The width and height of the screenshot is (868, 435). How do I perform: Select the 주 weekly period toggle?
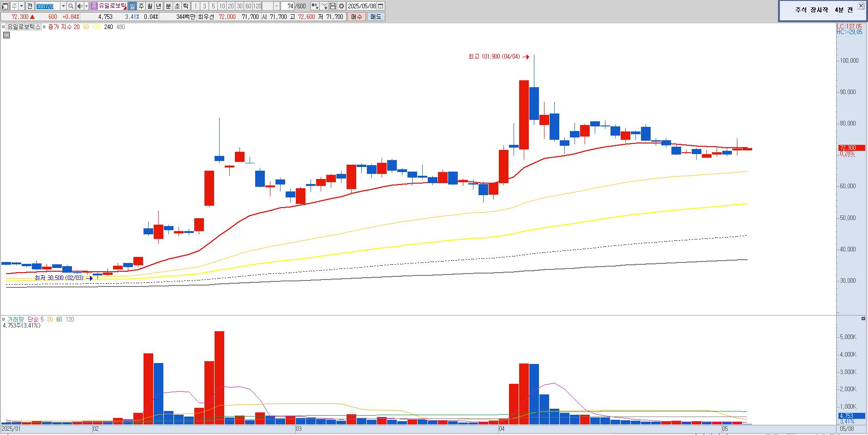click(x=141, y=6)
